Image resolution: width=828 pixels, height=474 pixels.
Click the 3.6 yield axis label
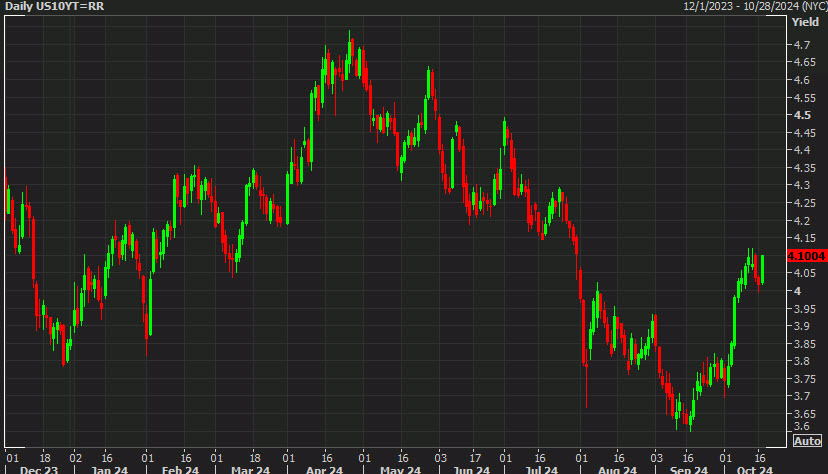pos(802,431)
